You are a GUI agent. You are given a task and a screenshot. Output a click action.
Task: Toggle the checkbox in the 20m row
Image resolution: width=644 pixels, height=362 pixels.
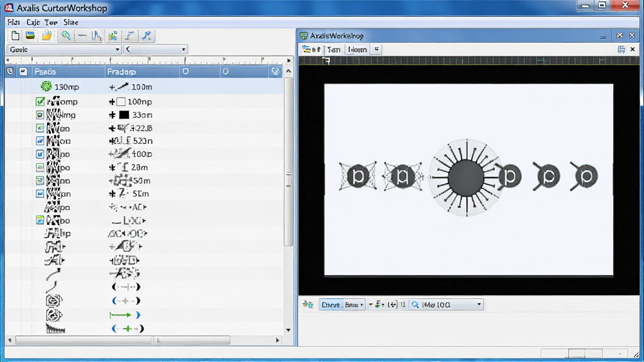(40, 167)
